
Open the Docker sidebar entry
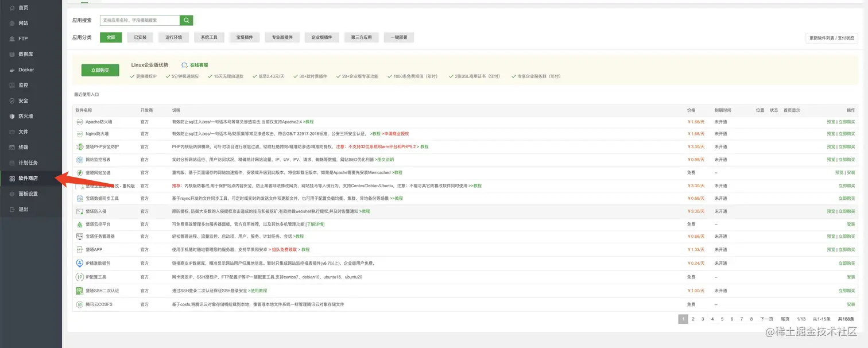(30, 69)
